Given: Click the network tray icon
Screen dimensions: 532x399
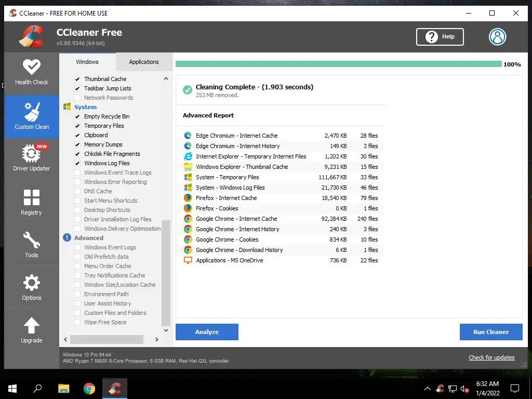Looking at the screenshot, I should [453, 389].
